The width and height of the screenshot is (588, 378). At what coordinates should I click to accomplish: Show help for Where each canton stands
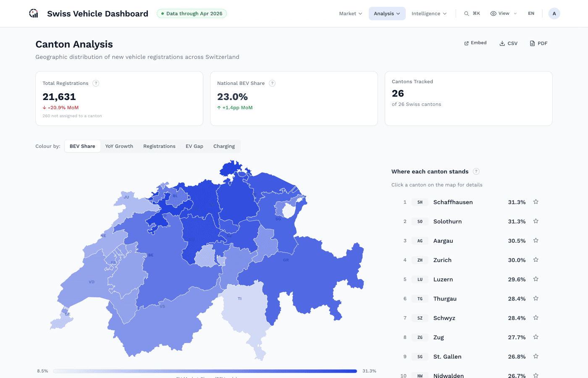pyautogui.click(x=476, y=171)
